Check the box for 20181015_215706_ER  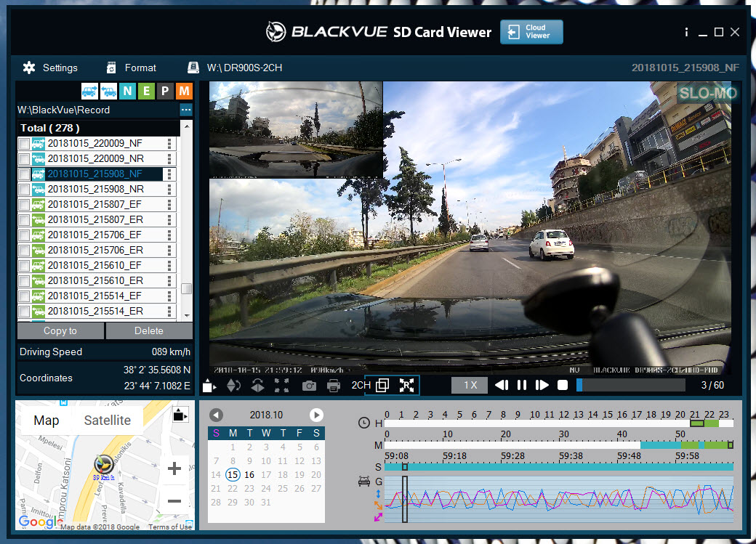click(x=23, y=251)
